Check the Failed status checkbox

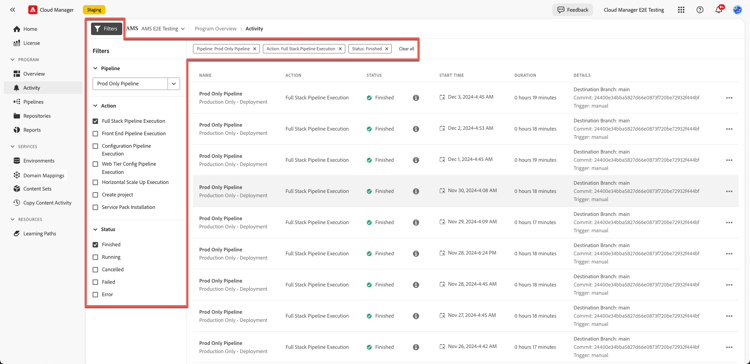point(95,282)
